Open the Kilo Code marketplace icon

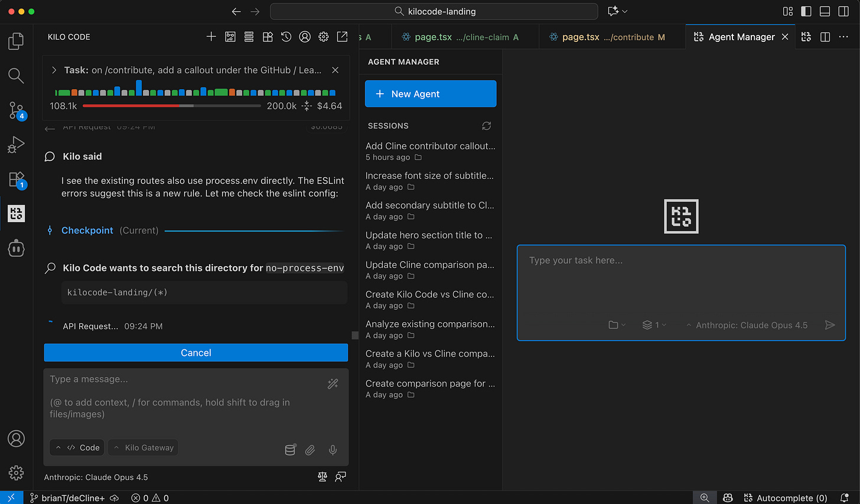(268, 37)
